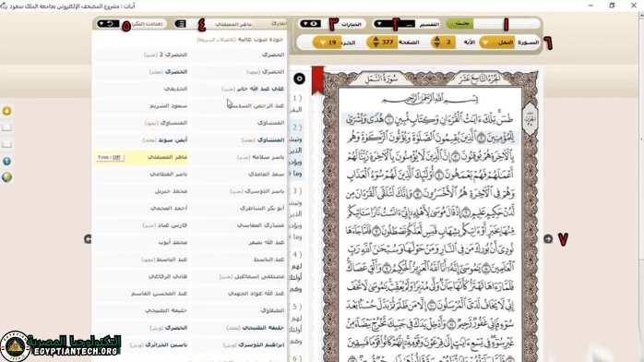The image size is (644, 362).
Task: Click the reciter list icon next to ماهر المعيقلي
Action: point(180,24)
